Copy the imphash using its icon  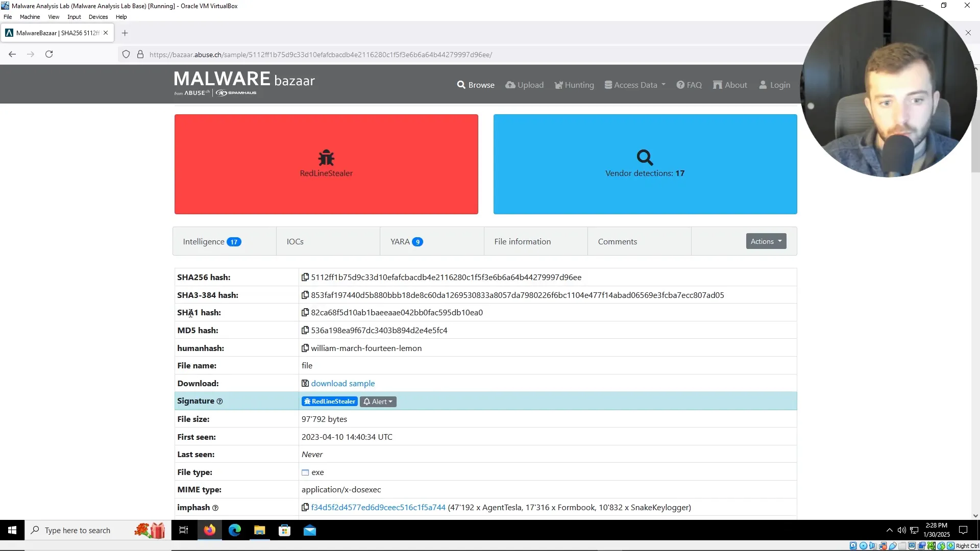coord(305,507)
